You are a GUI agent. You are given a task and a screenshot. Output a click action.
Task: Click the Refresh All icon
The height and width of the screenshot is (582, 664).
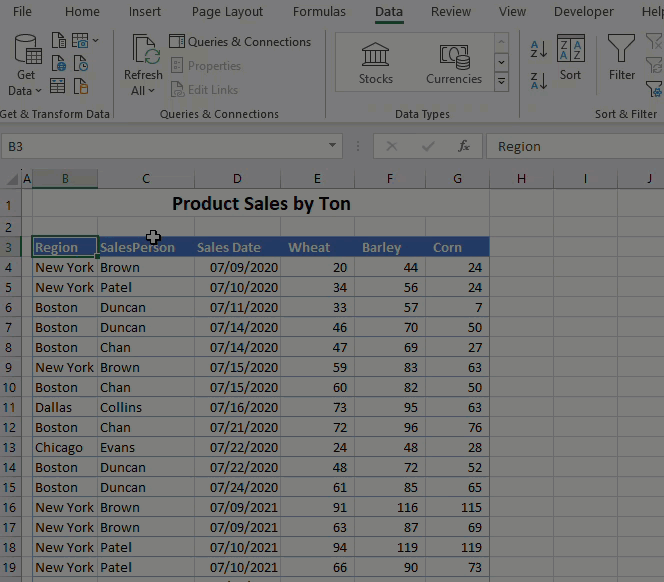tap(144, 52)
